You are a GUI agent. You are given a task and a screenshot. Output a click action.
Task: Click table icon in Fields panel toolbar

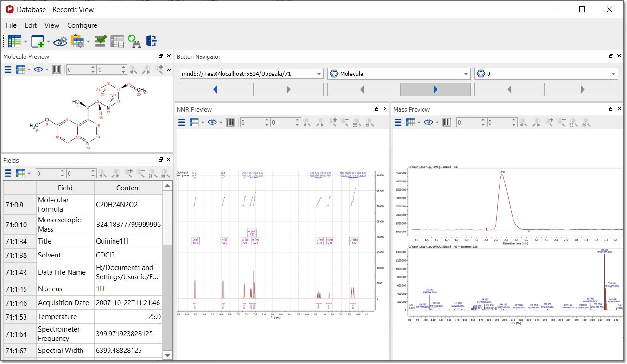tap(20, 173)
